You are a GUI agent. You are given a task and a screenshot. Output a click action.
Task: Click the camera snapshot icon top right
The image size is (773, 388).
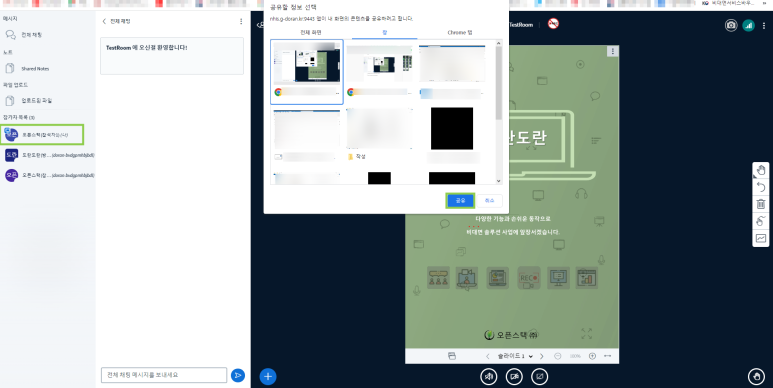[731, 25]
